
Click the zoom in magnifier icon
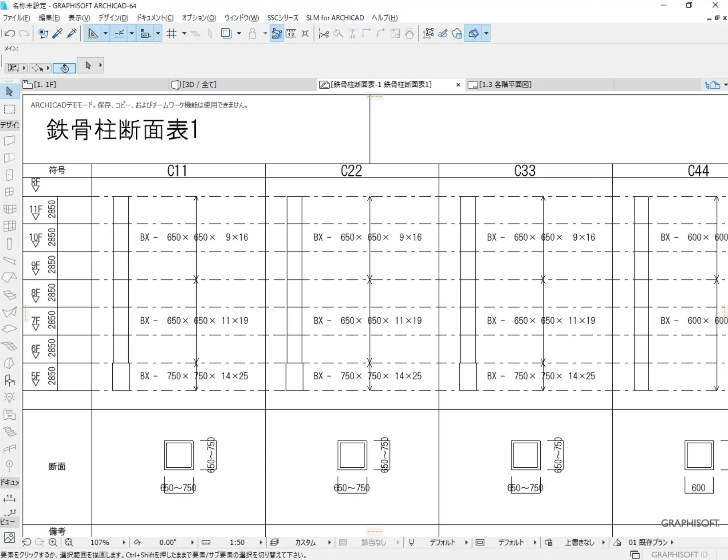pos(53,542)
